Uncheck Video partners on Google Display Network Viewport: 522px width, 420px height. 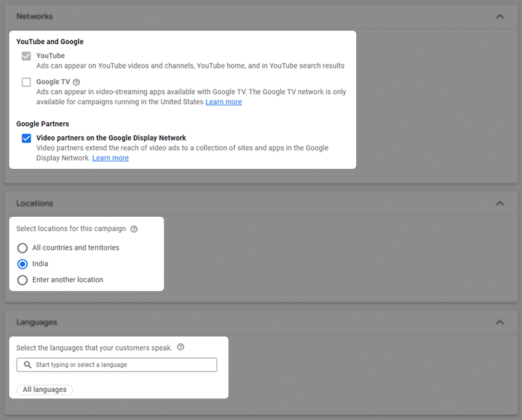click(x=26, y=138)
